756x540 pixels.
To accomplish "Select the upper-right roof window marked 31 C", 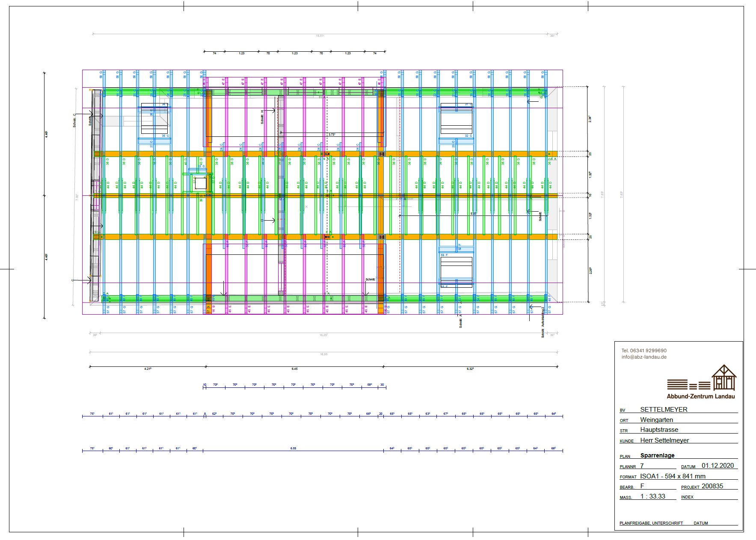I will (457, 120).
